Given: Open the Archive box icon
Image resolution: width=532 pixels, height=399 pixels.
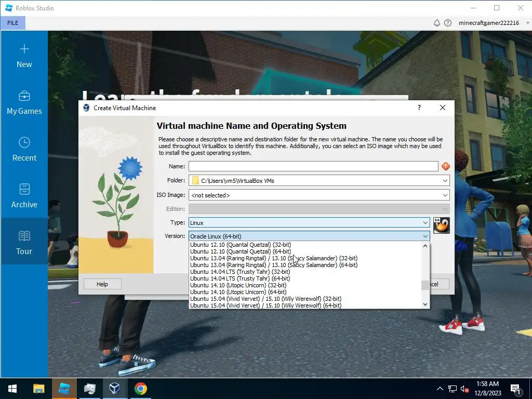Looking at the screenshot, I should (x=24, y=189).
